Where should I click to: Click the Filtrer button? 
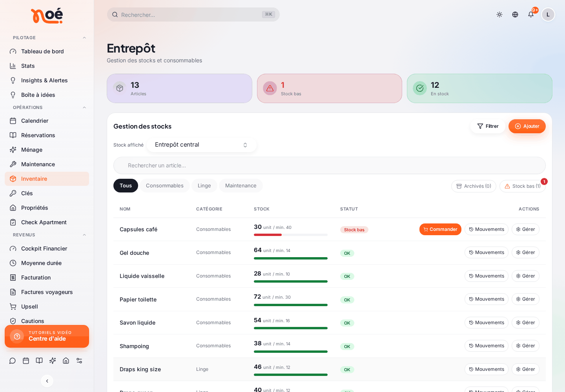[488, 126]
